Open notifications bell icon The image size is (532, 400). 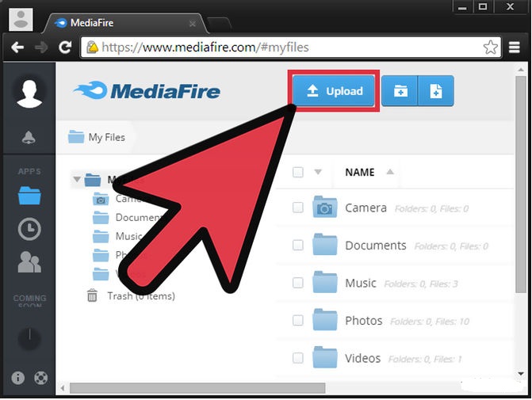coord(29,137)
